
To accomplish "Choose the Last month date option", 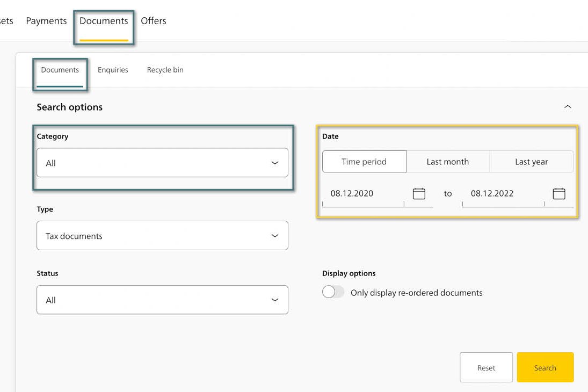I will pyautogui.click(x=448, y=162).
